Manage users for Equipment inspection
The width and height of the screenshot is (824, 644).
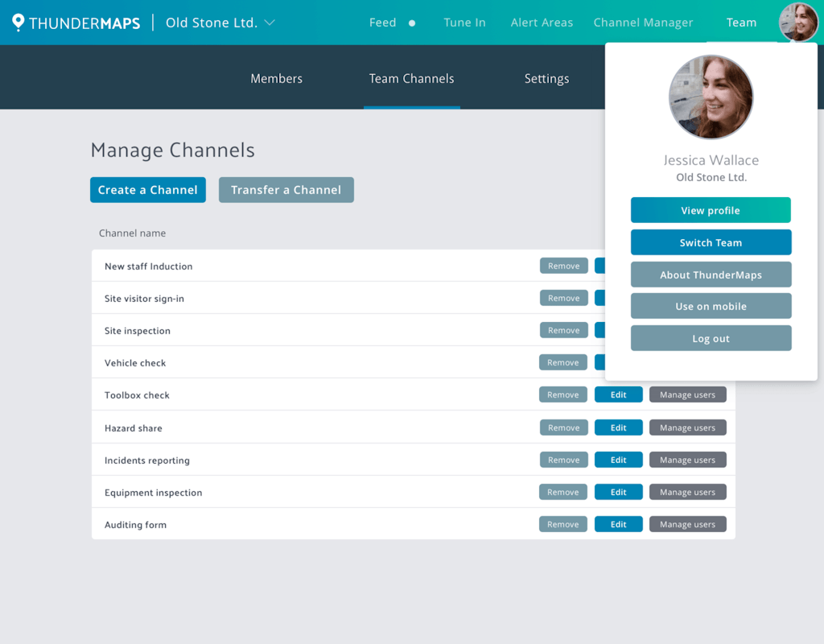tap(688, 492)
